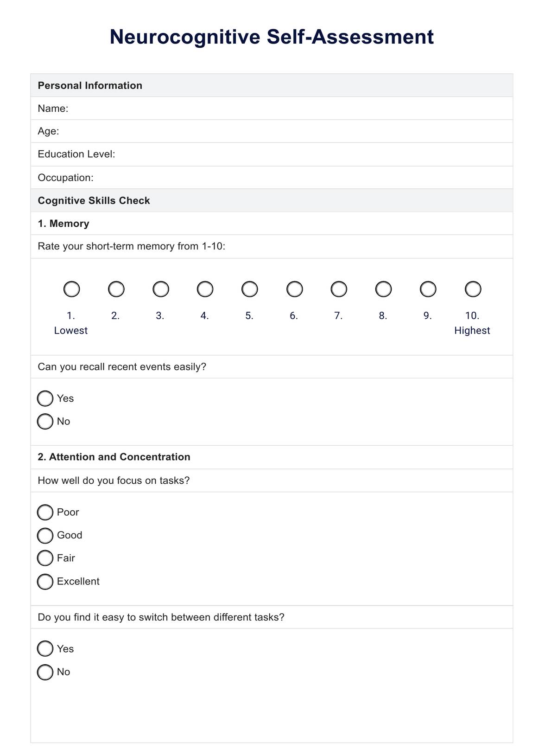This screenshot has width=545, height=756.
Task: Click the Occupation field
Action: tap(301, 178)
